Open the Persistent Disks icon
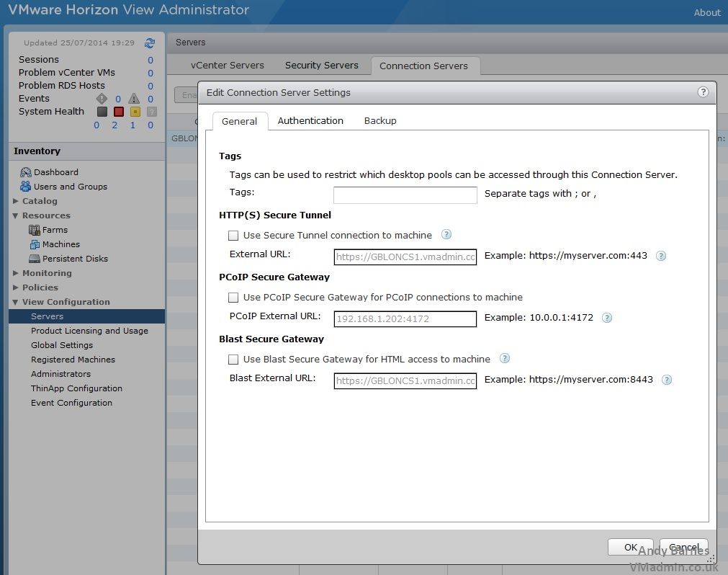Image resolution: width=728 pixels, height=575 pixels. coord(35,259)
